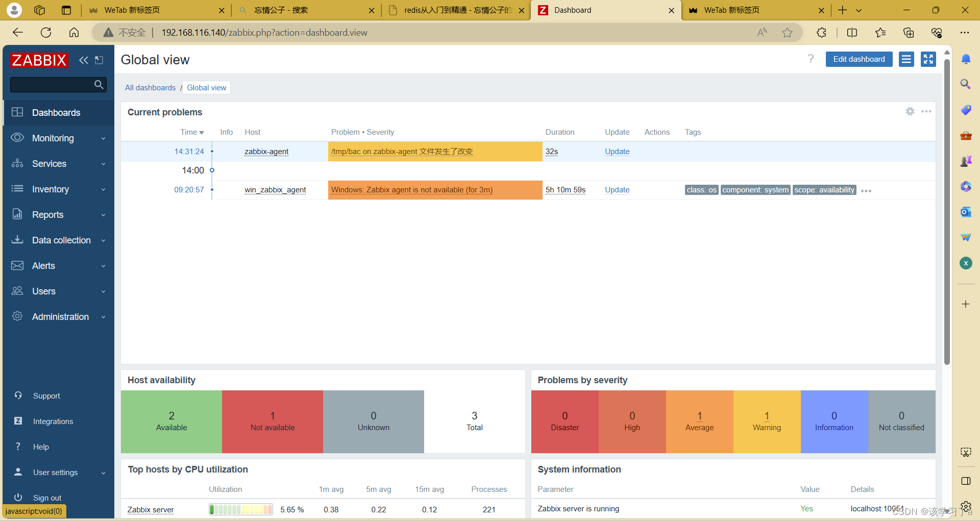Expand the Administration menu

(58, 317)
